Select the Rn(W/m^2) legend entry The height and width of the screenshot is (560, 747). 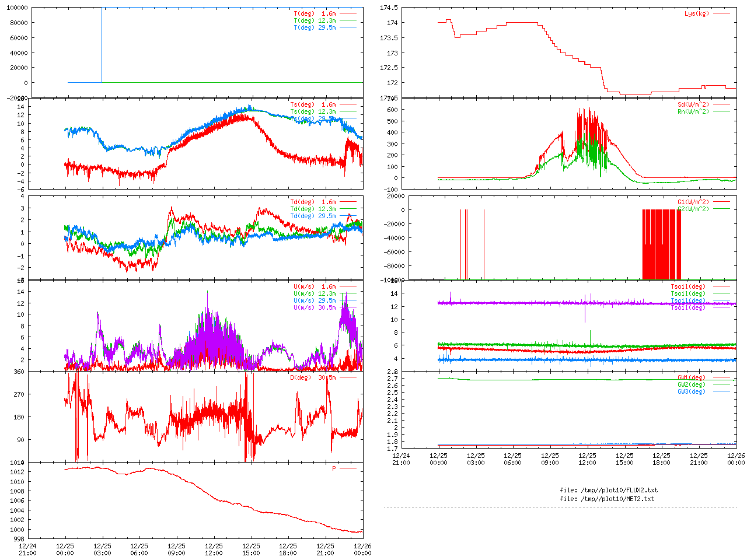click(x=693, y=111)
